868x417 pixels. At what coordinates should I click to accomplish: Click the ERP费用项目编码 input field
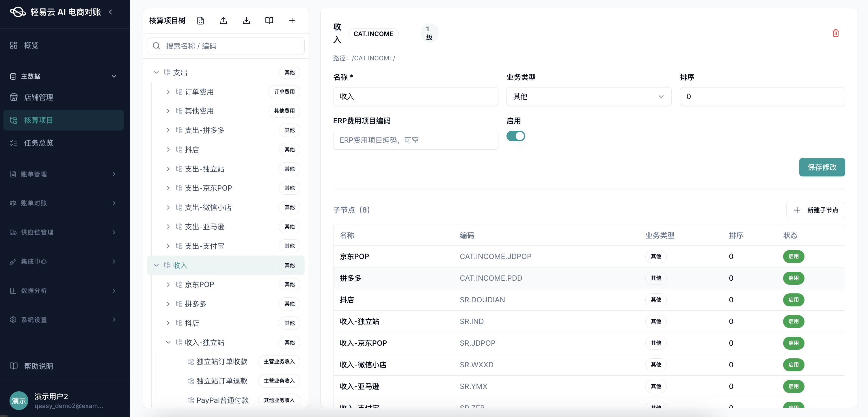(x=416, y=140)
